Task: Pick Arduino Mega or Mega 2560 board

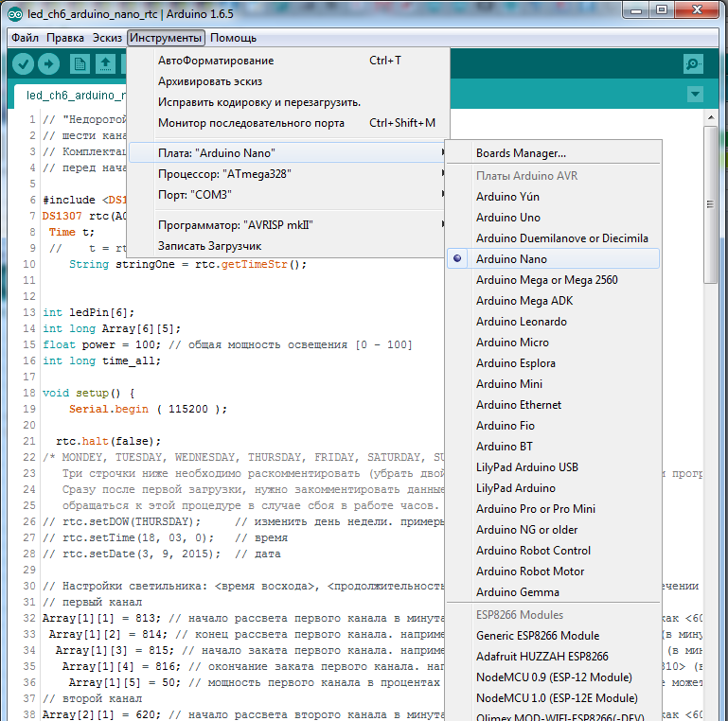Action: (546, 279)
